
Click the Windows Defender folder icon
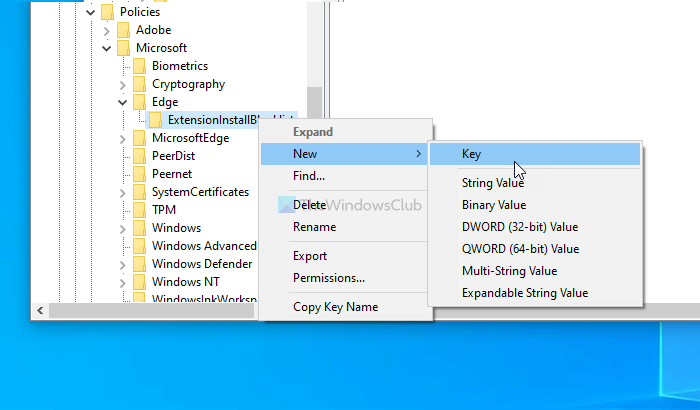(140, 264)
